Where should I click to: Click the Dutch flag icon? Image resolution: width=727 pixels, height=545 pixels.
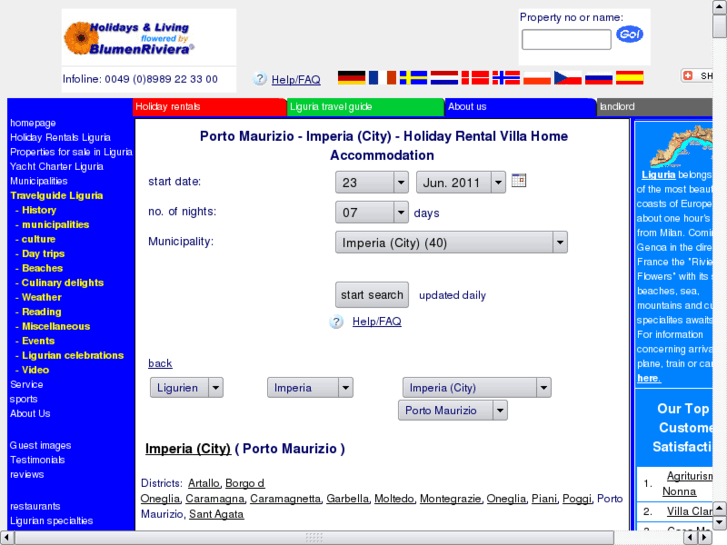pos(444,77)
